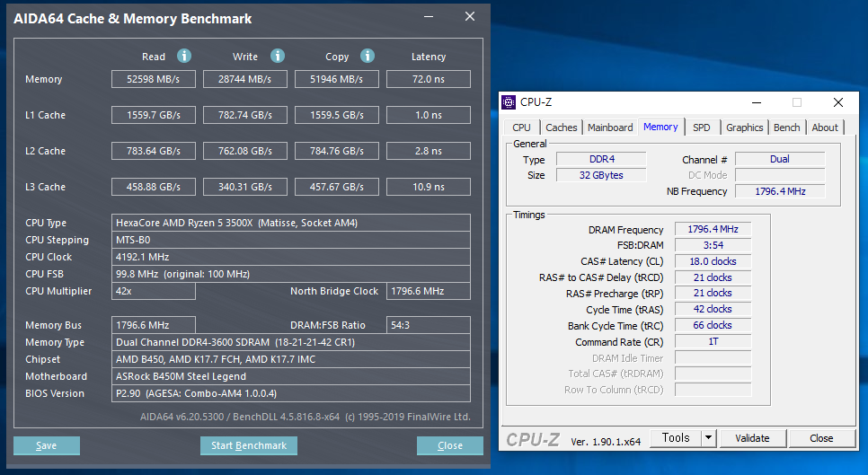Screen dimensions: 868x475
Task: Select the Mainboard tab
Action: [x=610, y=128]
